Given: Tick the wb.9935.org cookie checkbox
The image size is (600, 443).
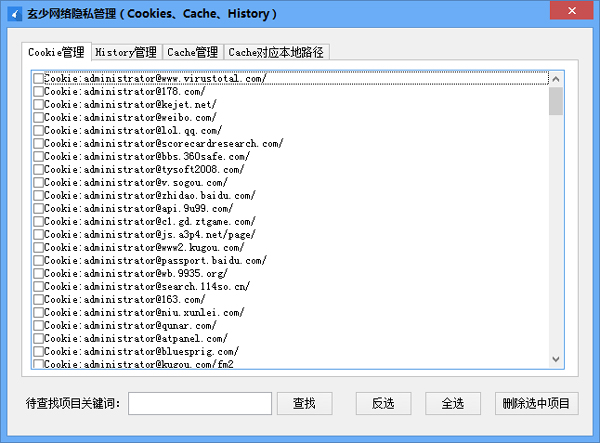Looking at the screenshot, I should (x=38, y=274).
